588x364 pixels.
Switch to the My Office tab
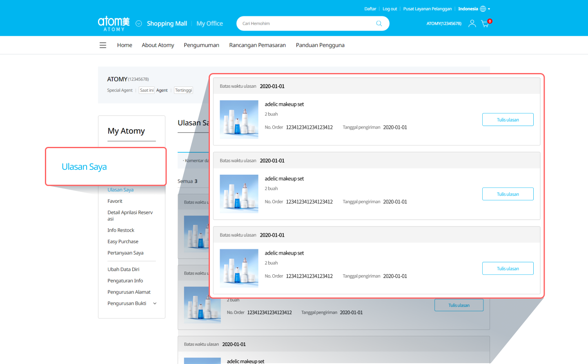[x=209, y=24]
